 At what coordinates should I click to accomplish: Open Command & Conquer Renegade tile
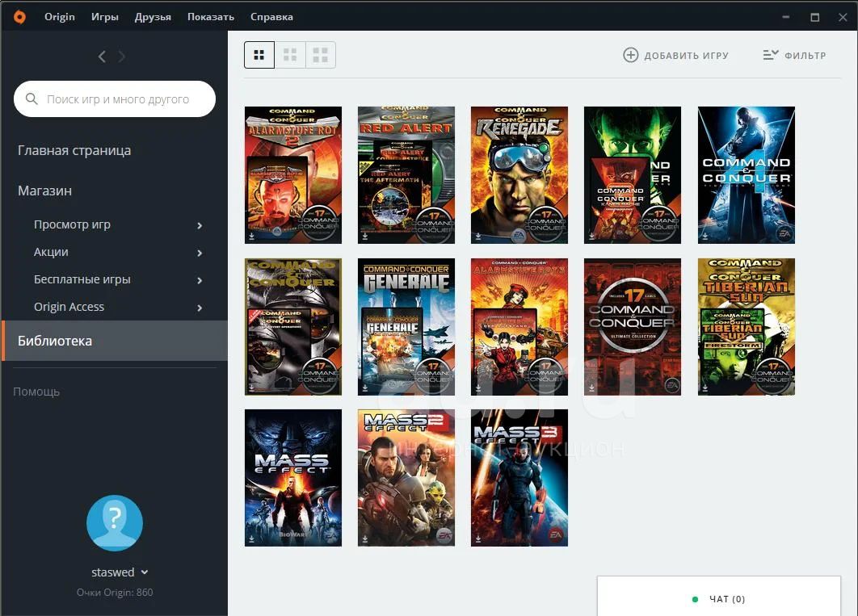coord(519,175)
